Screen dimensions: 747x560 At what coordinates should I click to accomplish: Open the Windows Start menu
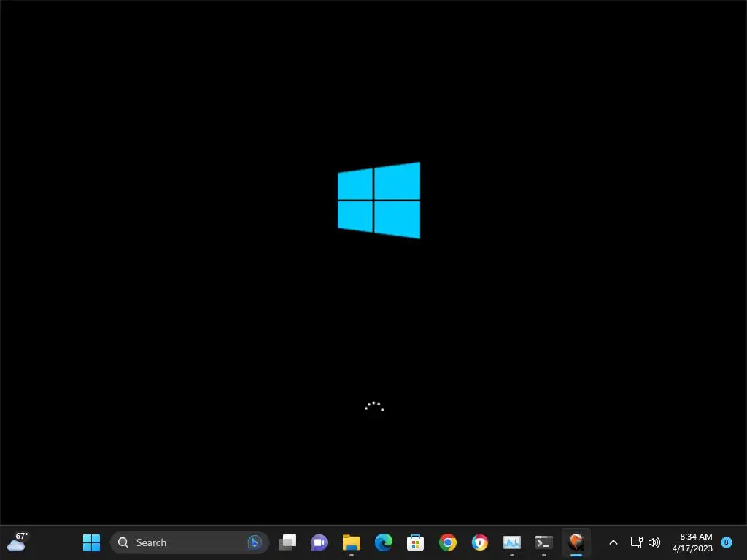click(x=91, y=542)
